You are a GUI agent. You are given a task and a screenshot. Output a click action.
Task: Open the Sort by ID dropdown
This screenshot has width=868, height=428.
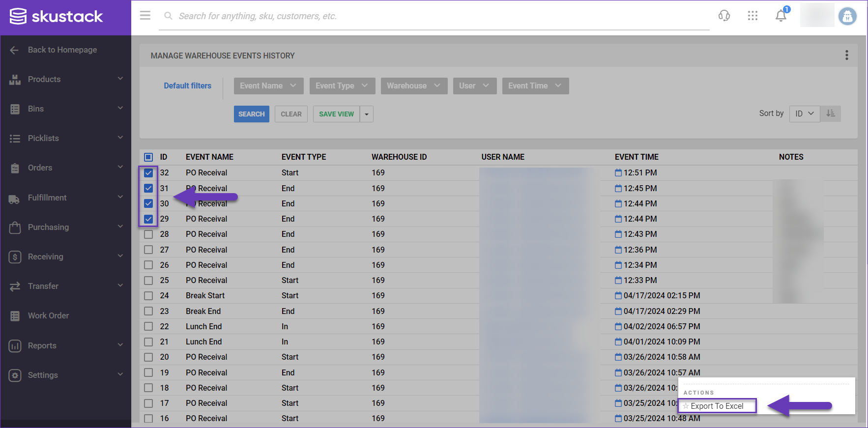coord(804,114)
